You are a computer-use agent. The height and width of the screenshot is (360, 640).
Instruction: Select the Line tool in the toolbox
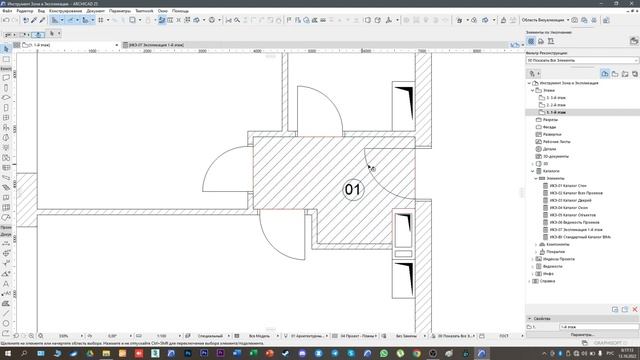[x=6, y=313]
